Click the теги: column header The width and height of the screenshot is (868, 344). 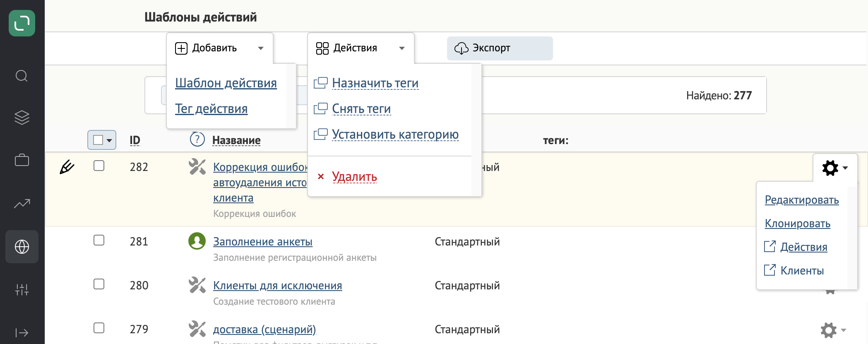tap(555, 140)
